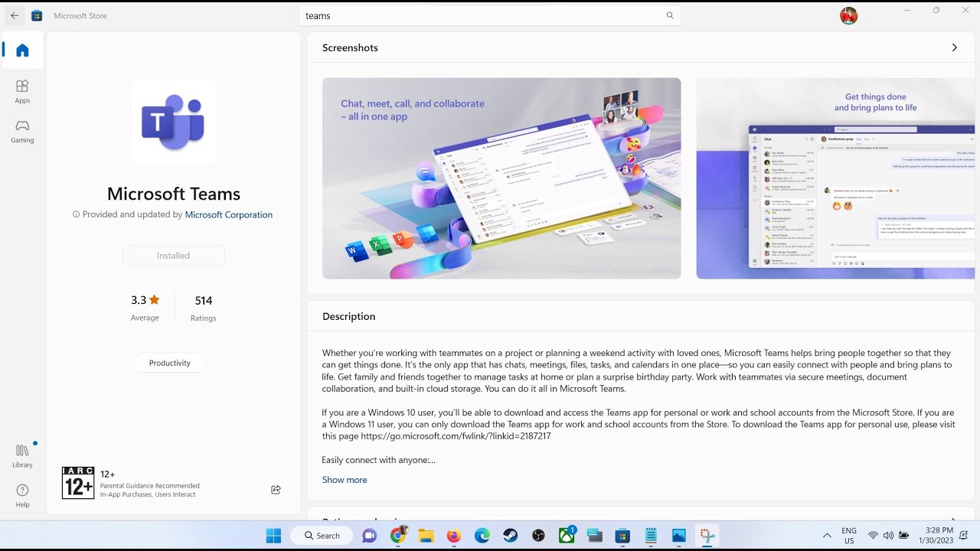Click the volume speaker tray icon

click(888, 536)
